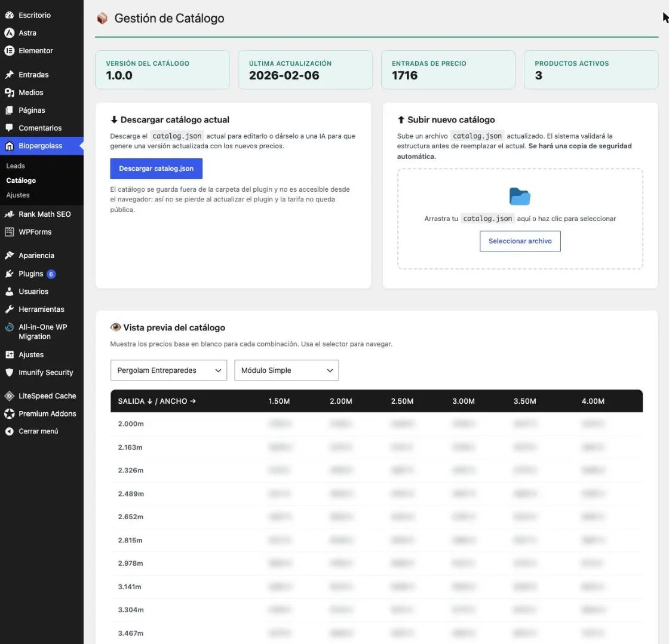Image resolution: width=669 pixels, height=644 pixels.
Task: Click the price entries value 1716
Action: point(404,75)
